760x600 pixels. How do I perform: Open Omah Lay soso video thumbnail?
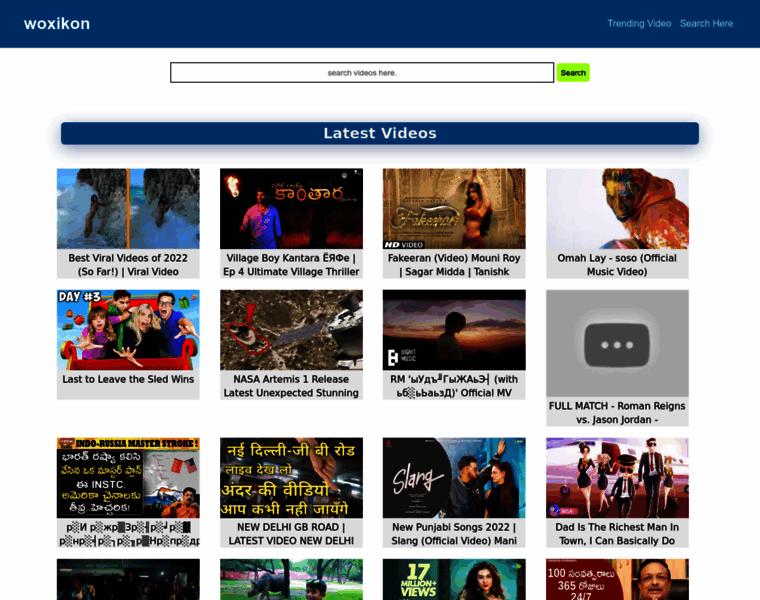click(x=617, y=208)
